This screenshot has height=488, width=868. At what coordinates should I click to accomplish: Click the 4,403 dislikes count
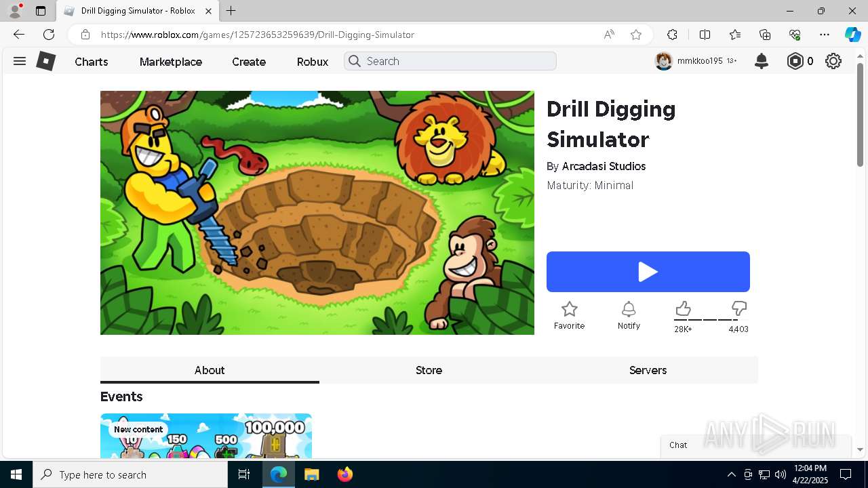(738, 329)
